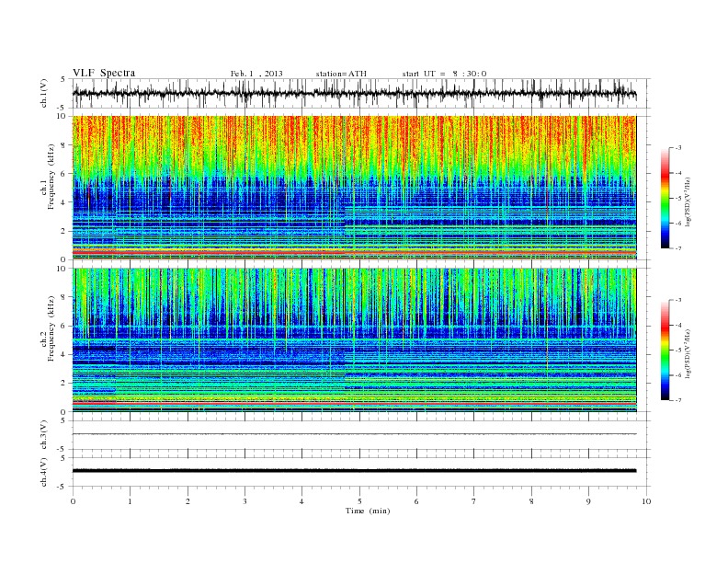
Task: Click the ch.2 spectrogram color scale bar
Action: pyautogui.click(x=665, y=350)
